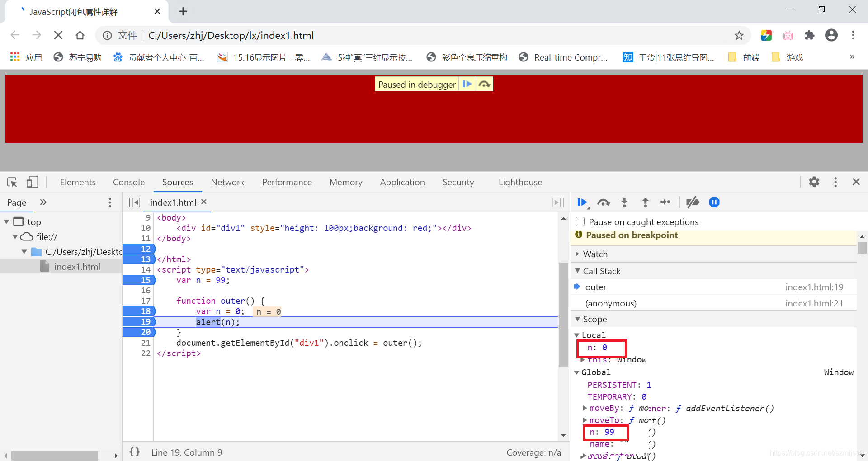Close the DevTools panel
The width and height of the screenshot is (868, 461).
[856, 182]
